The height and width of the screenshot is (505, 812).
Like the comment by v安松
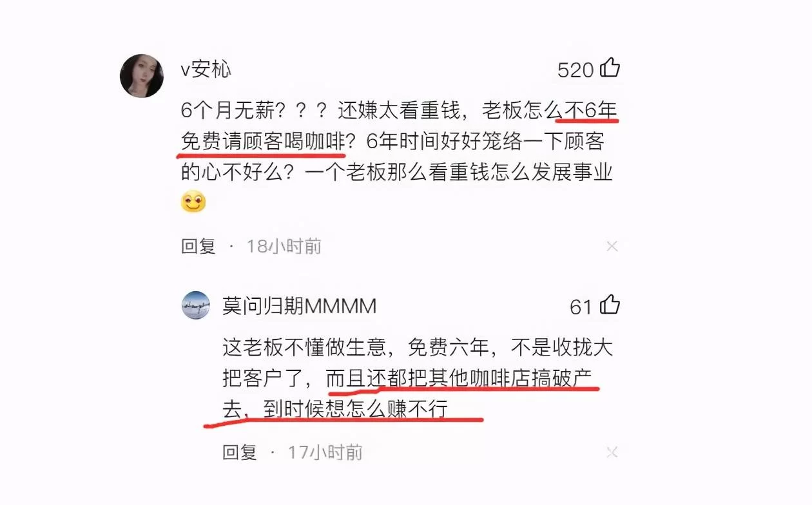point(610,68)
